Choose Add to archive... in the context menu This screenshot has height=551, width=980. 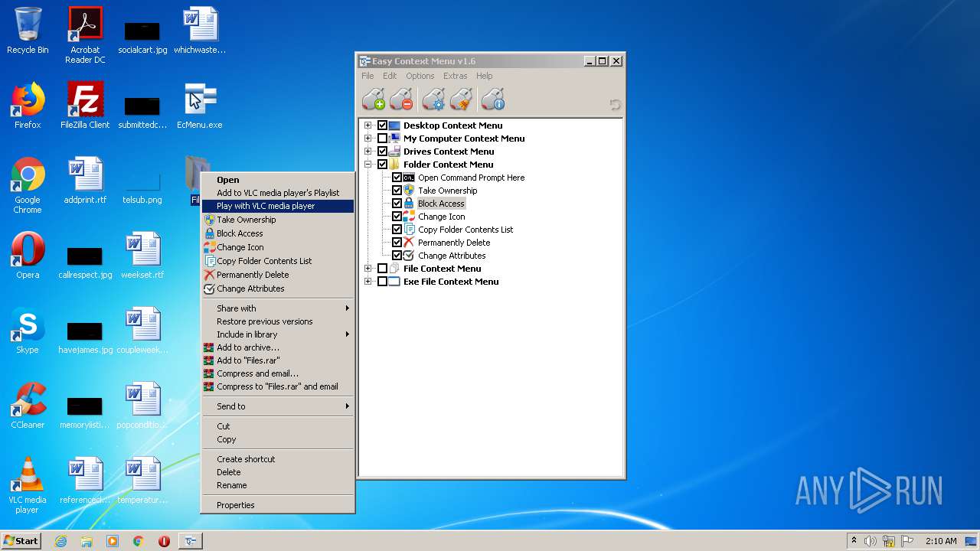[x=277, y=347]
